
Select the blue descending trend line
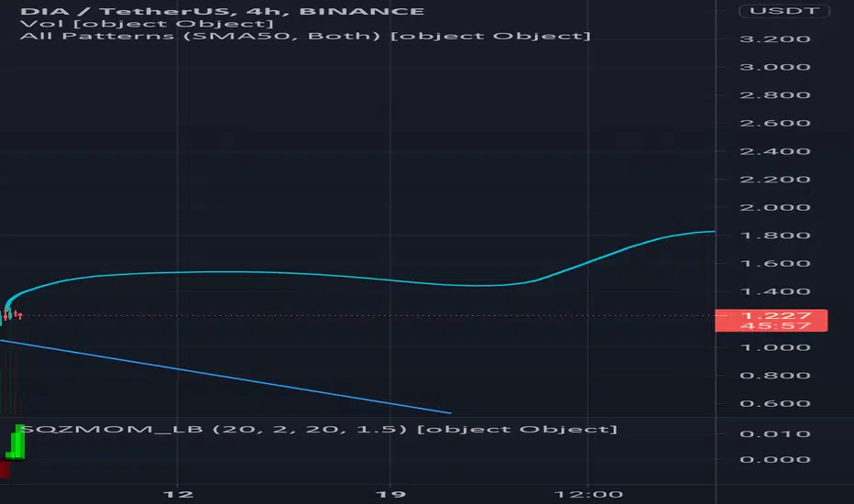225,377
